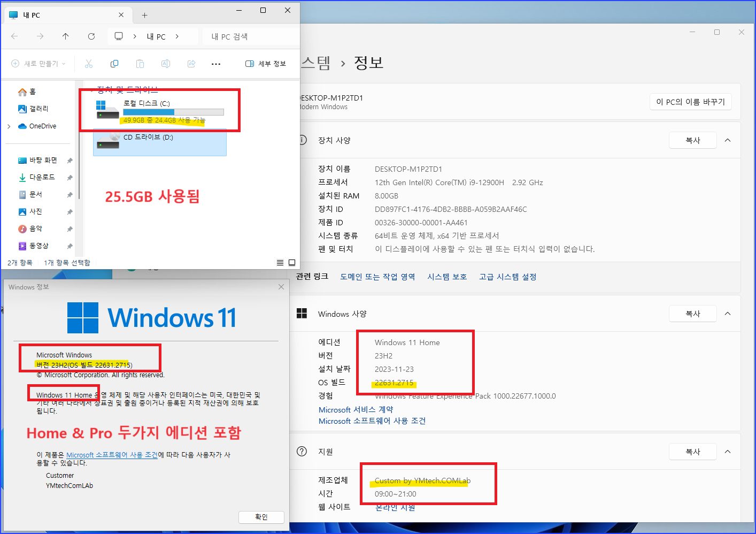Click the Cut scissors icon
Screen dimensions: 756x534
pos(89,64)
